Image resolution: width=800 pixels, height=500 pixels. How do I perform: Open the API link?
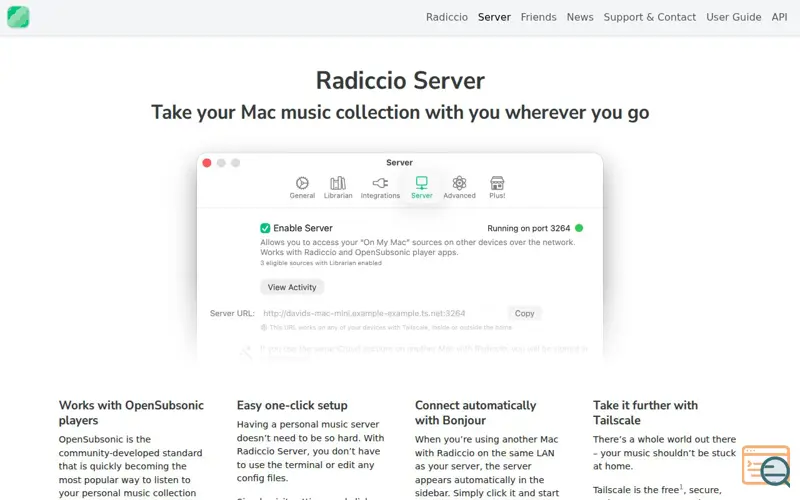[779, 17]
